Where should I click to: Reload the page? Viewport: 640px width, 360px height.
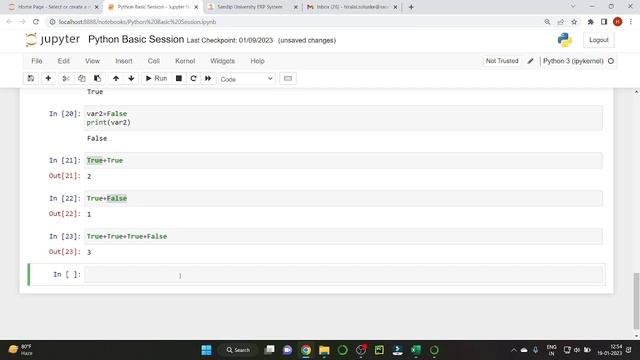[x=36, y=22]
